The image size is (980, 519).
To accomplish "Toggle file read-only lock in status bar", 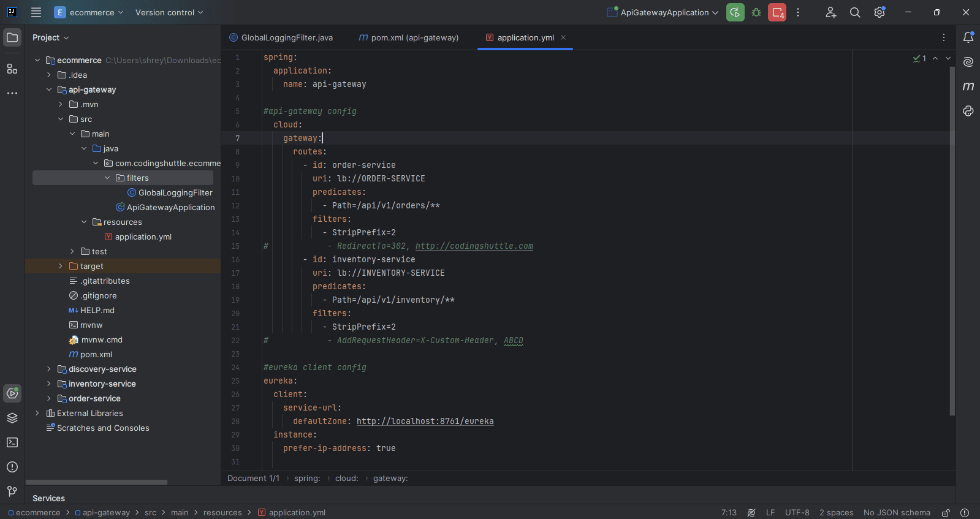I will pyautogui.click(x=946, y=512).
